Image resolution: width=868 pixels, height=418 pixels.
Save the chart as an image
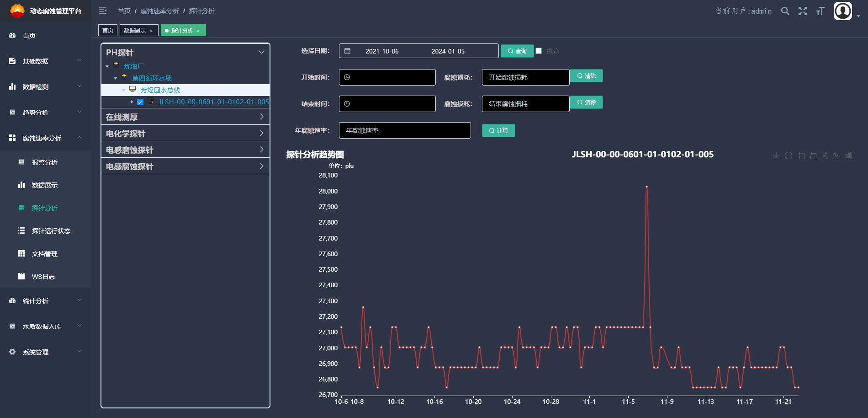(776, 156)
